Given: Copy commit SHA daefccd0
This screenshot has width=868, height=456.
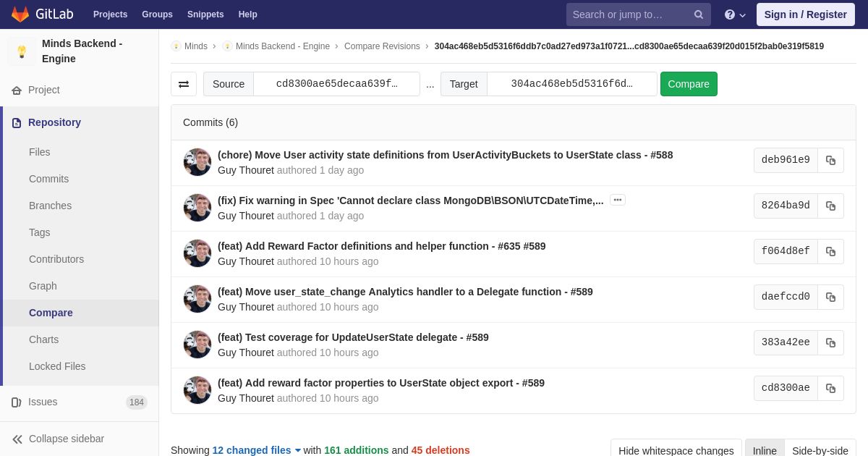Looking at the screenshot, I should pyautogui.click(x=831, y=297).
